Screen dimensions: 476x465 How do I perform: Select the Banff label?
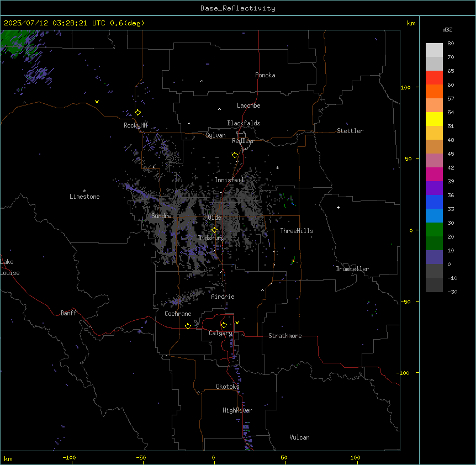pyautogui.click(x=68, y=313)
